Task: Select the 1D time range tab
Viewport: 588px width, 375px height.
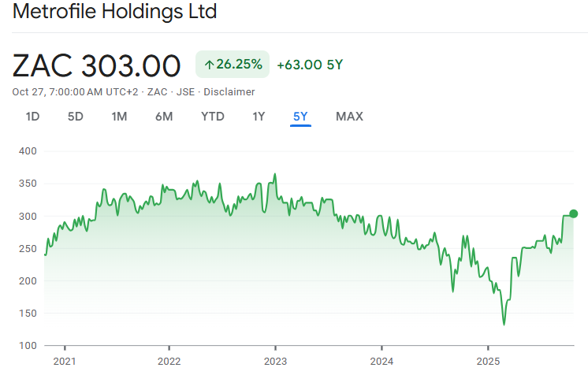Action: pos(32,117)
